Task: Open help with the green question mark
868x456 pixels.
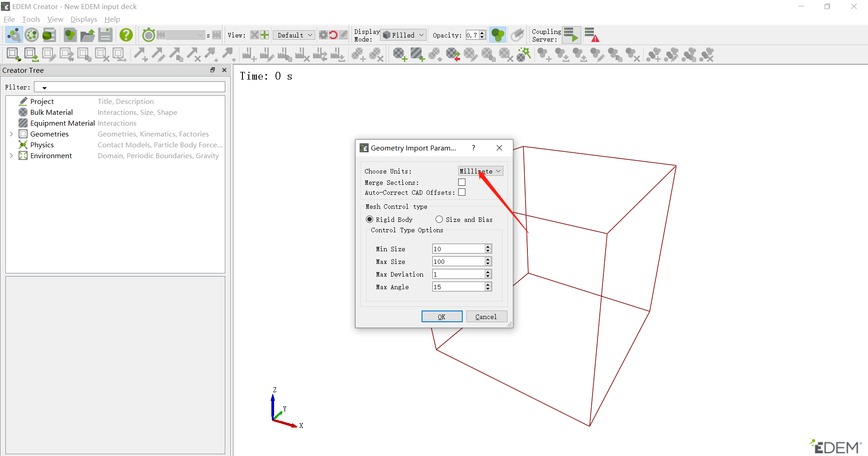Action: tap(126, 35)
